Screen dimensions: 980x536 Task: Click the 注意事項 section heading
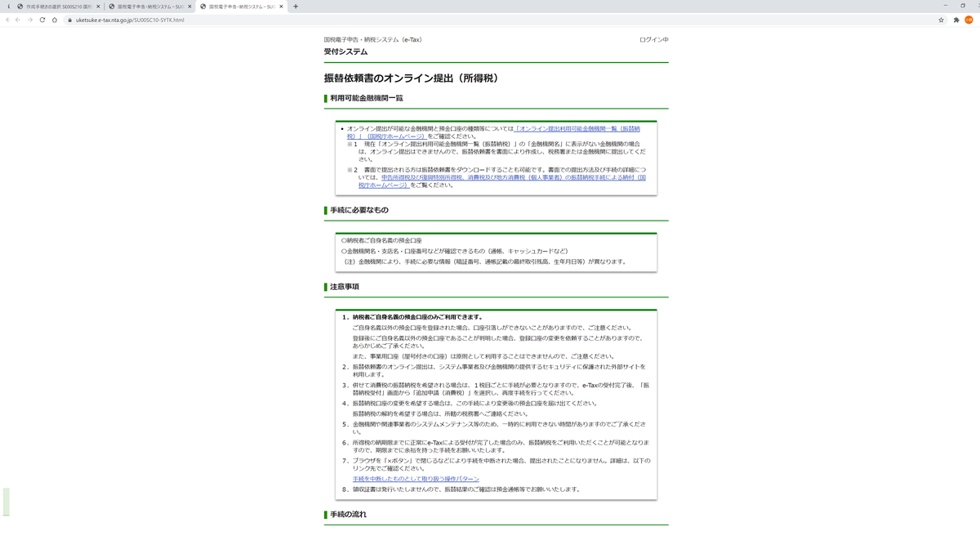pyautogui.click(x=345, y=287)
